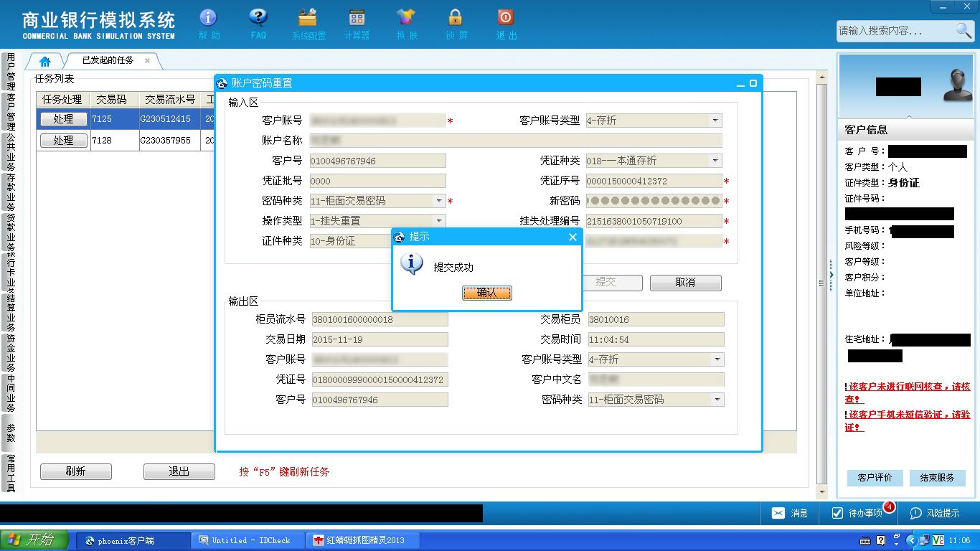Click 处理 for transaction 7125

click(x=63, y=119)
